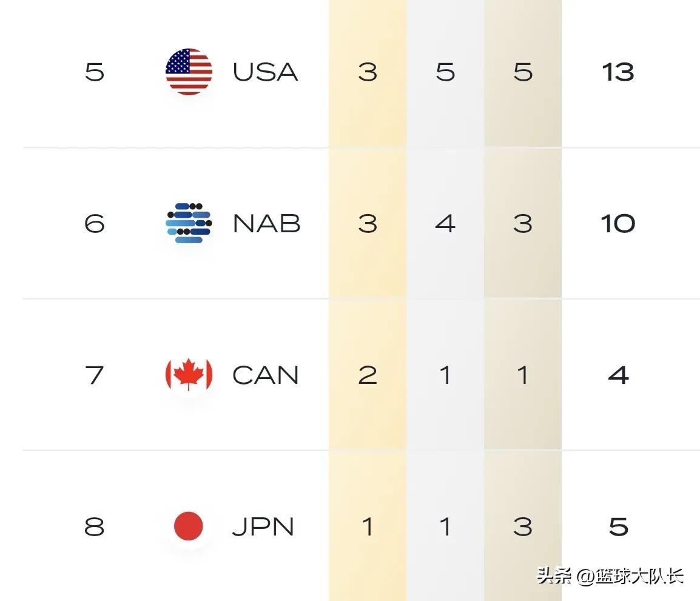Click the Canada maple leaf flag
The width and height of the screenshot is (700, 601).
point(189,375)
